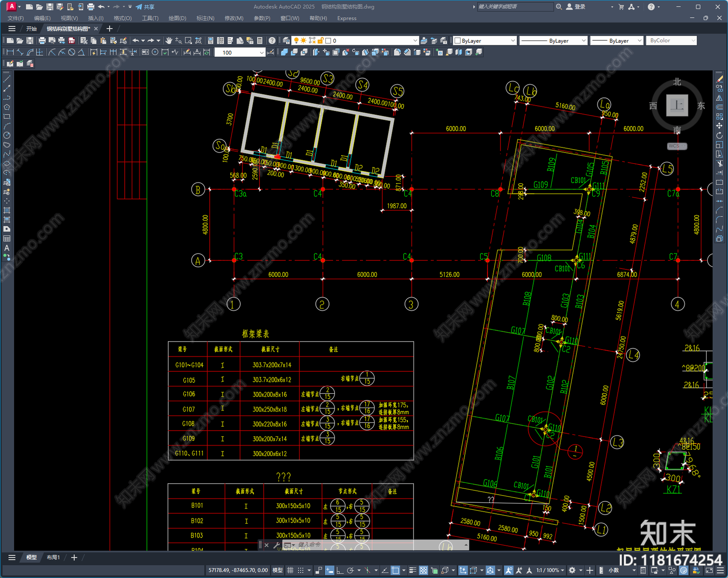Open the Express menu
The image size is (728, 578).
click(347, 18)
